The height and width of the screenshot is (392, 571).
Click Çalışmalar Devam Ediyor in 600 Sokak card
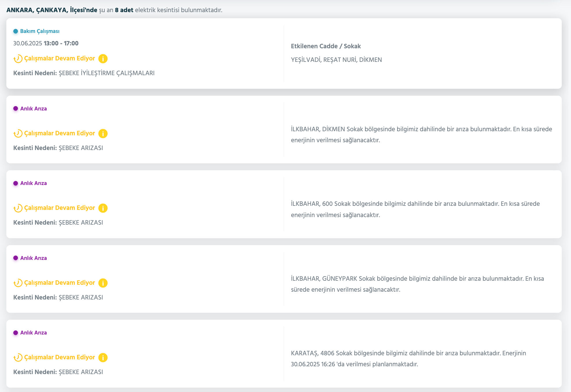[x=59, y=208]
